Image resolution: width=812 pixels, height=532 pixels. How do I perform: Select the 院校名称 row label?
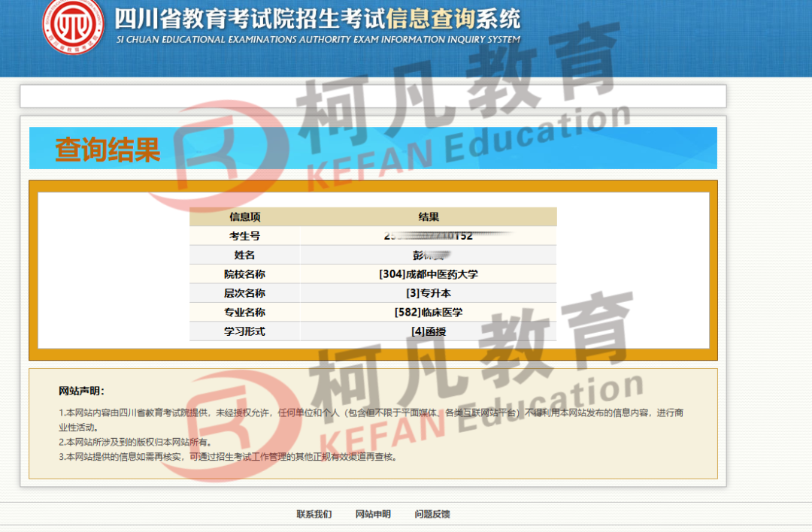point(244,274)
